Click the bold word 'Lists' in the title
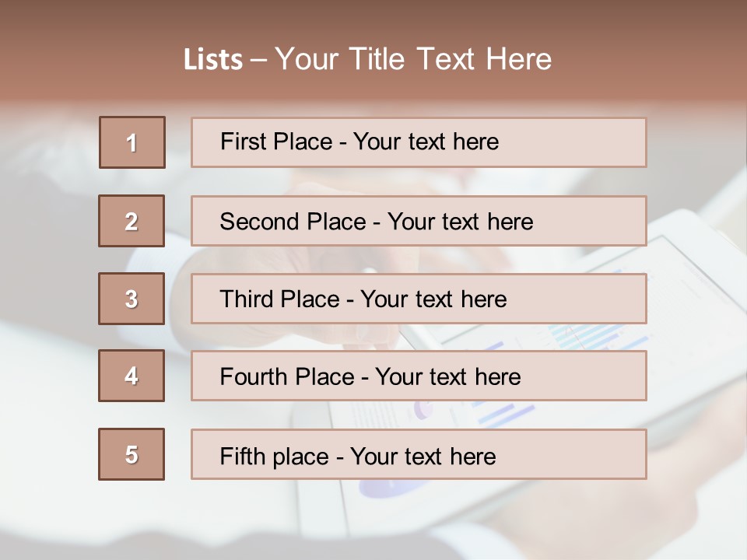This screenshot has width=747, height=560. click(x=213, y=60)
